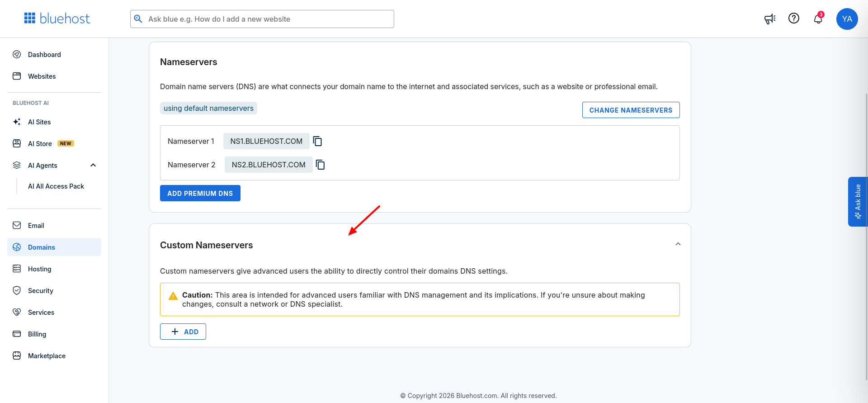Click the copyright footer text

pyautogui.click(x=479, y=396)
